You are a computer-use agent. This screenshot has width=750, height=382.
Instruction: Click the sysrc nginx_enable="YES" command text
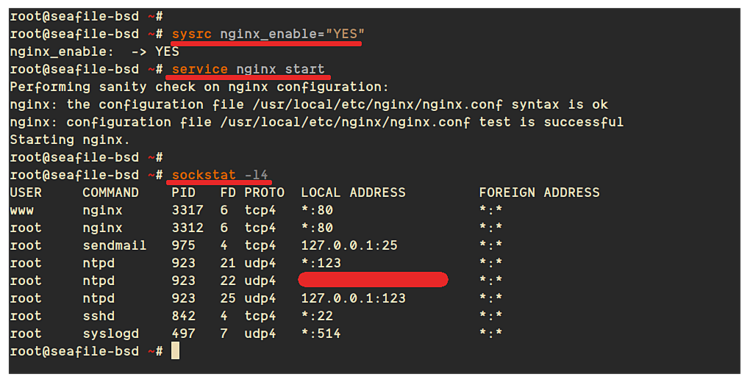268,34
